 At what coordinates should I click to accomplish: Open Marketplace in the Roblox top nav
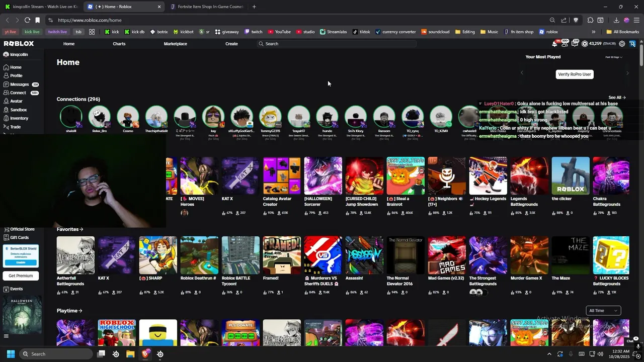[176, 44]
